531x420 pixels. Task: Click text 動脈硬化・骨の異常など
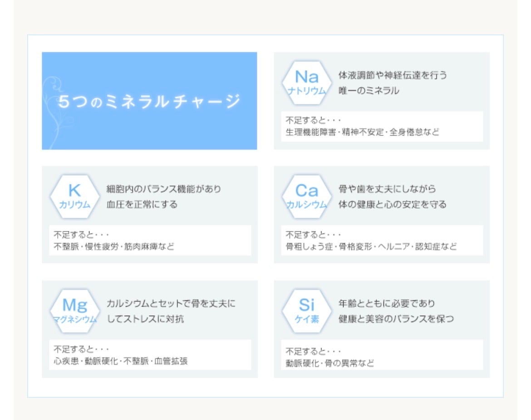pyautogui.click(x=330, y=363)
